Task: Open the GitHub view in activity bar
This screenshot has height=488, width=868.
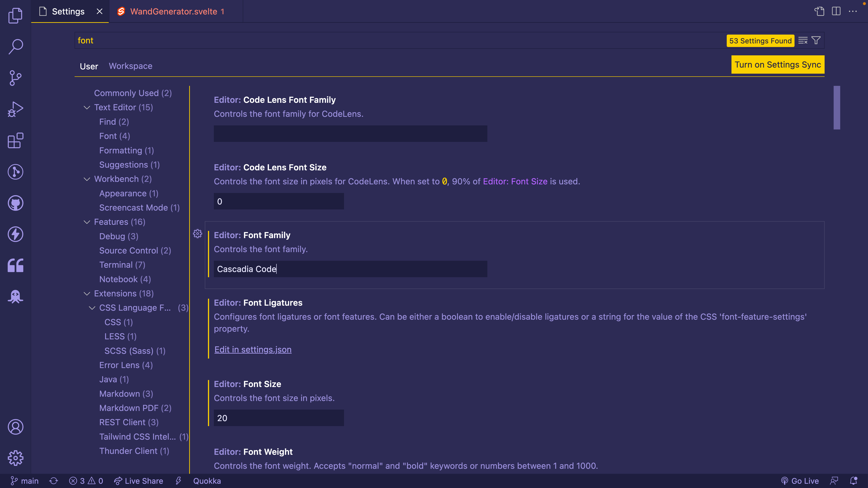Action: (16, 203)
